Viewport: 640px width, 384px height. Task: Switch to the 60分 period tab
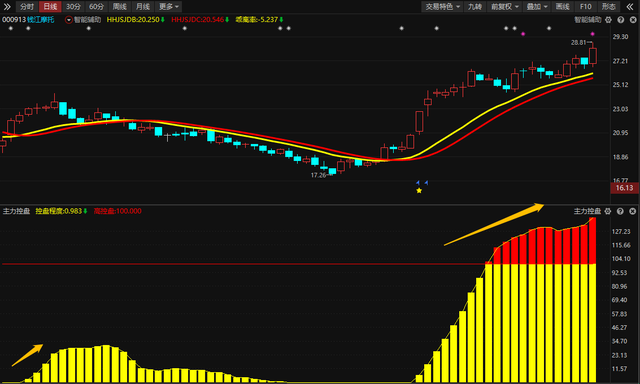click(96, 7)
